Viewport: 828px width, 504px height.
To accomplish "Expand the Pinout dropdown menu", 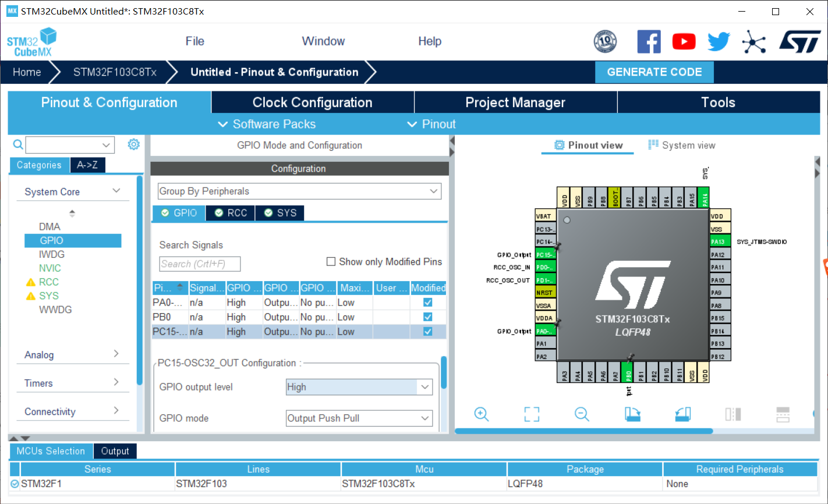I will (431, 124).
